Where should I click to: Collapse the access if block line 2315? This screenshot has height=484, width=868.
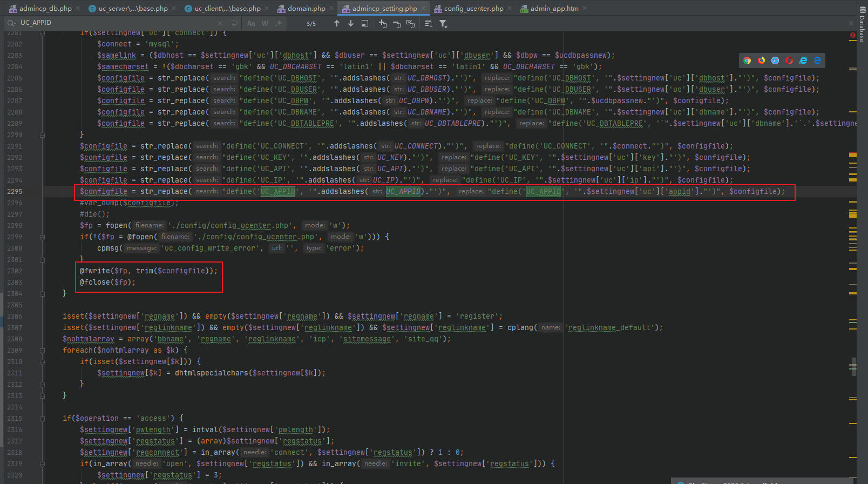click(42, 418)
